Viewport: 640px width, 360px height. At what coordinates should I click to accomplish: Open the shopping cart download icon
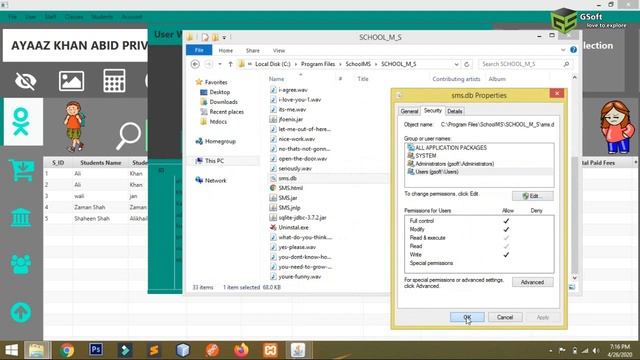point(21,170)
